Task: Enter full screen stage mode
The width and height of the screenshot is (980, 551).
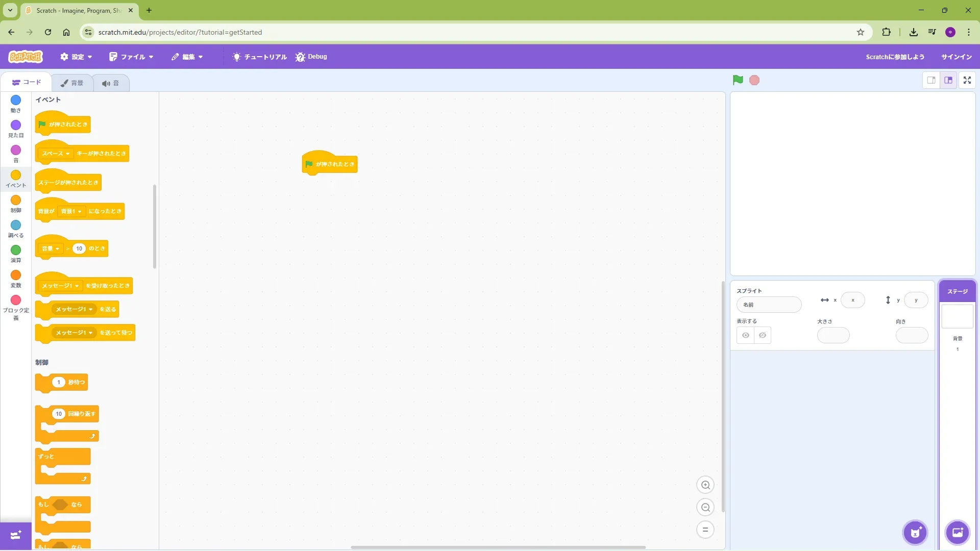Action: click(967, 80)
